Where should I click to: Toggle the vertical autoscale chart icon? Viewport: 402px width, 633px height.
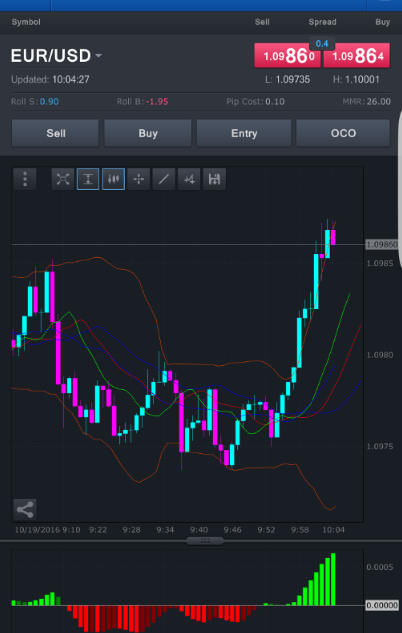(88, 179)
